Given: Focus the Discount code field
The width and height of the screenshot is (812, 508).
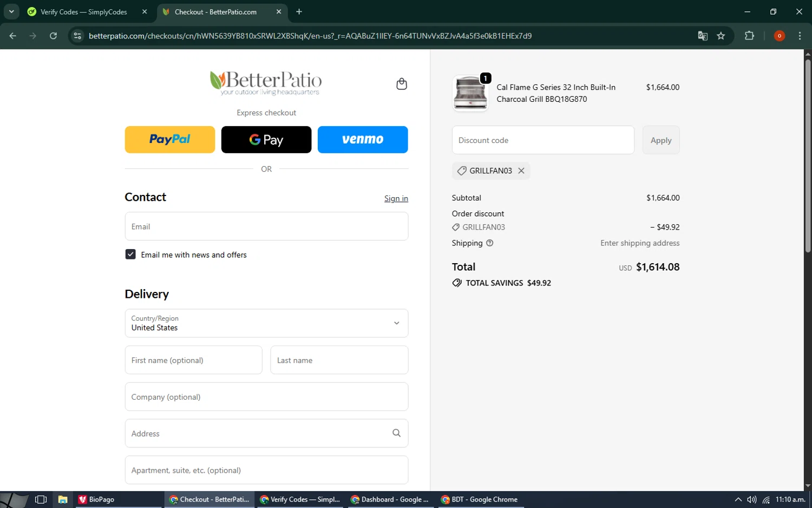Looking at the screenshot, I should [x=543, y=140].
